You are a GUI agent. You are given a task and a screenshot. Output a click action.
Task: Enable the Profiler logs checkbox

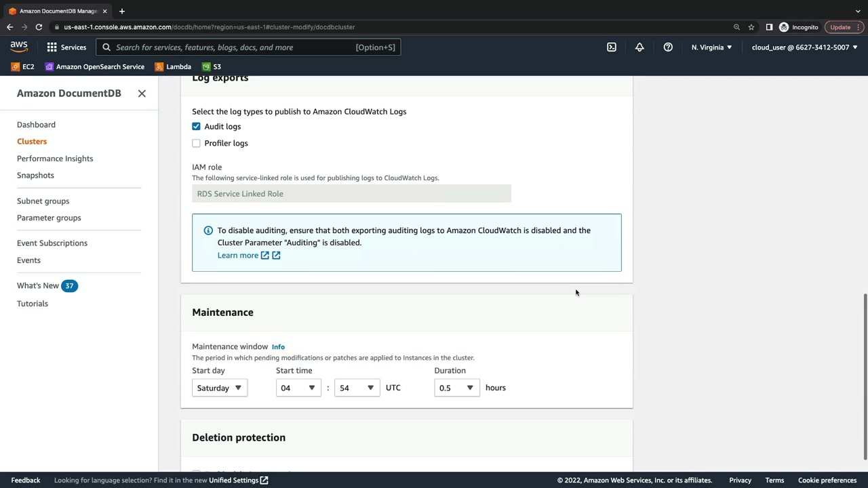[x=196, y=144]
